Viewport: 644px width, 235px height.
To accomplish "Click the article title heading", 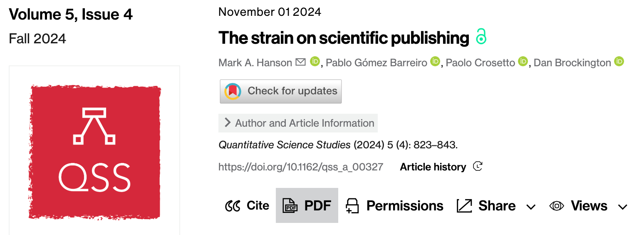I will pos(344,38).
